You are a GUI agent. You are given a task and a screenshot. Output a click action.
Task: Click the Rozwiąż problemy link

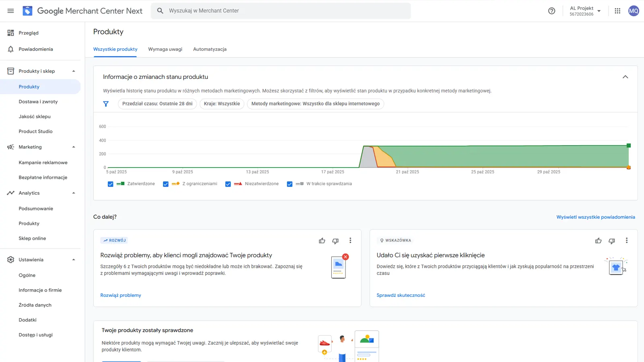pyautogui.click(x=121, y=295)
